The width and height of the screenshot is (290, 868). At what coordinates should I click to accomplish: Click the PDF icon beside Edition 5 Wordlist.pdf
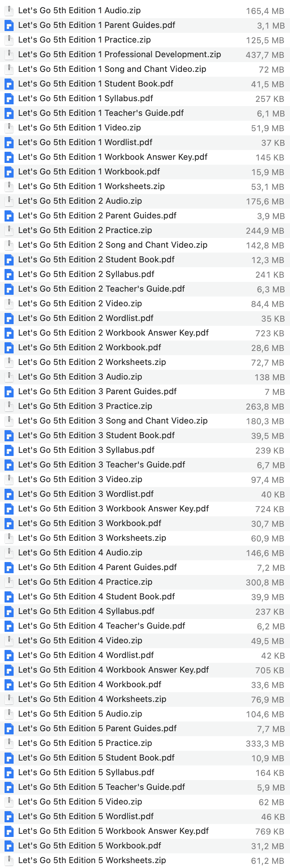click(9, 817)
